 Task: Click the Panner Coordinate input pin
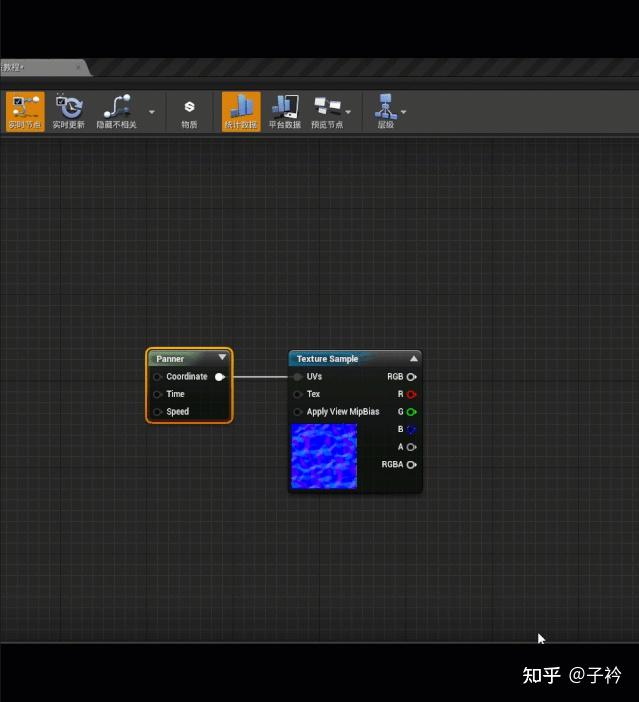pos(157,377)
